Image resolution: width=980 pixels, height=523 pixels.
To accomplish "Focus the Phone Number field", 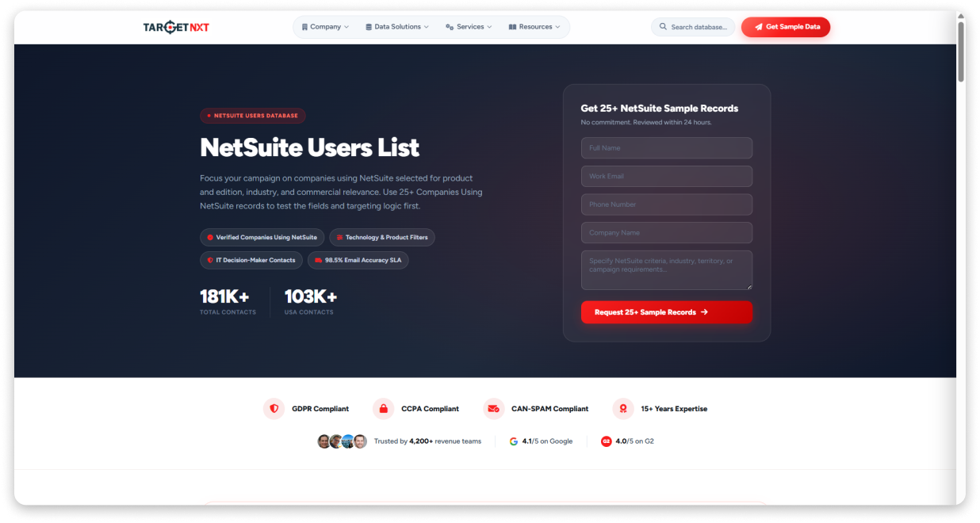I will [667, 204].
